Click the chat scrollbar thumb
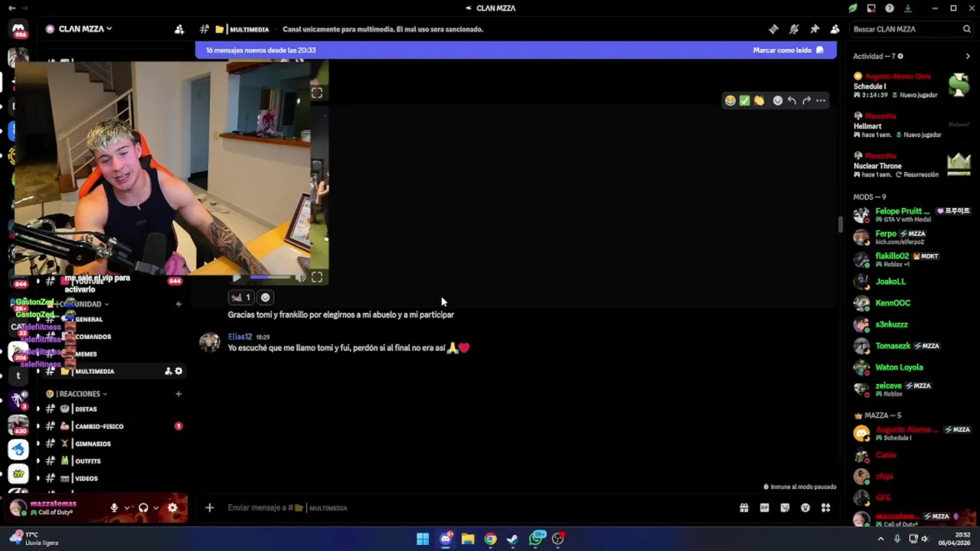The width and height of the screenshot is (980, 551). [840, 224]
